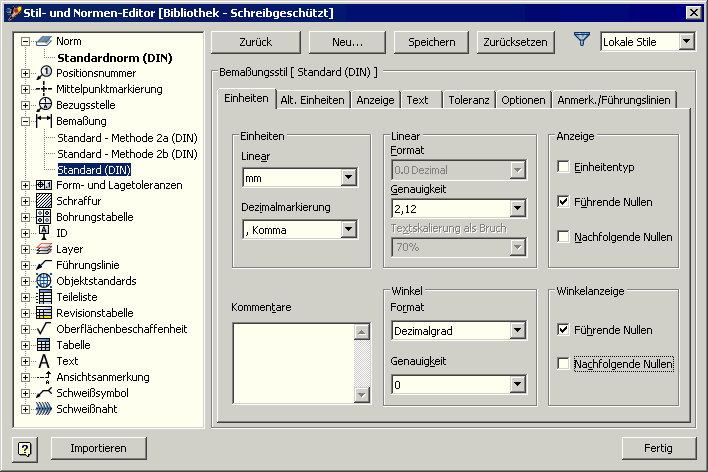Click the Layer icon in tree
Viewport: 708px width, 472px height.
pyautogui.click(x=44, y=249)
